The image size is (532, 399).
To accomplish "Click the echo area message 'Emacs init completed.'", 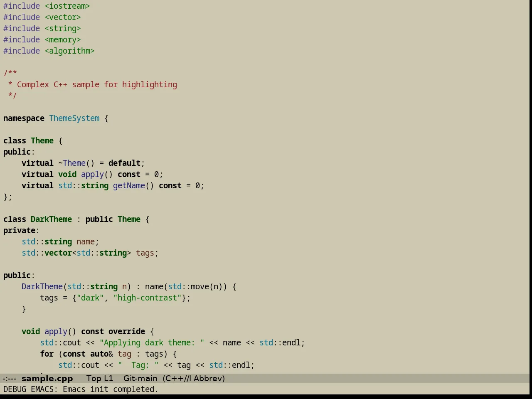I will pos(111,389).
